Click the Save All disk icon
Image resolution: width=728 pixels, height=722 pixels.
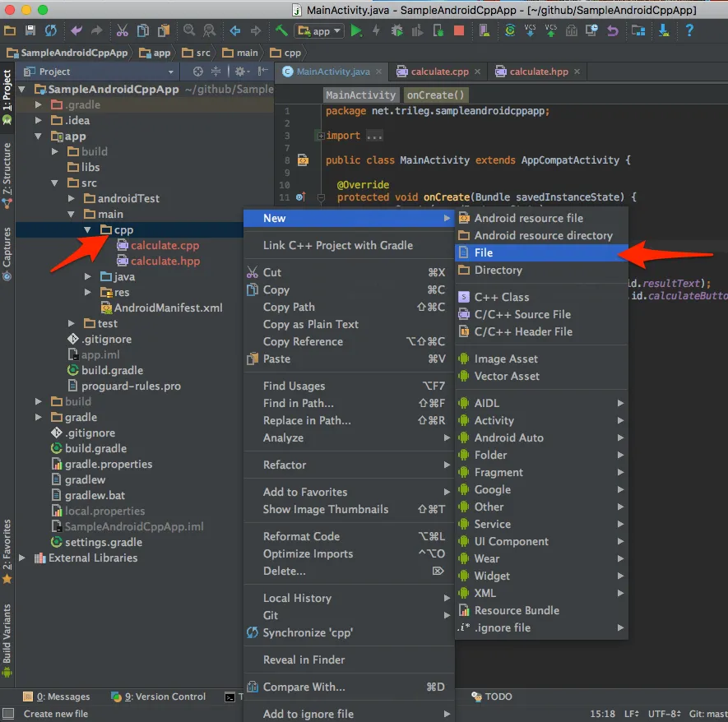(x=30, y=31)
